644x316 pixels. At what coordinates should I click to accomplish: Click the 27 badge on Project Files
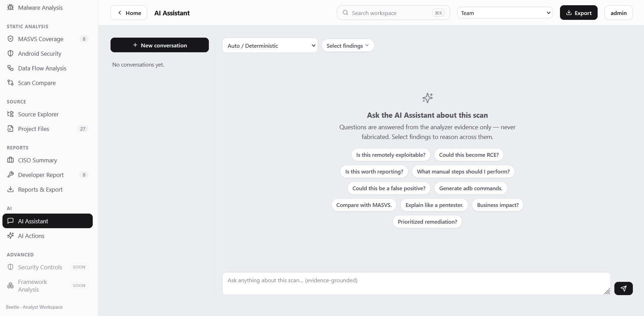coord(83,129)
